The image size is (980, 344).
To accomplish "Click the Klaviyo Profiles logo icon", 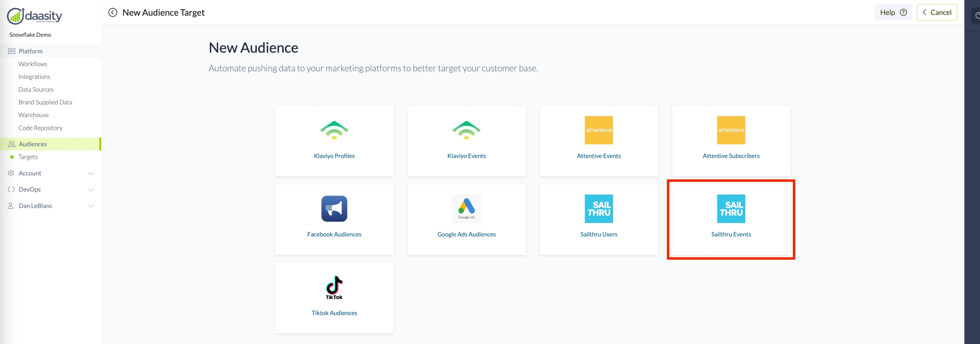I will point(334,130).
